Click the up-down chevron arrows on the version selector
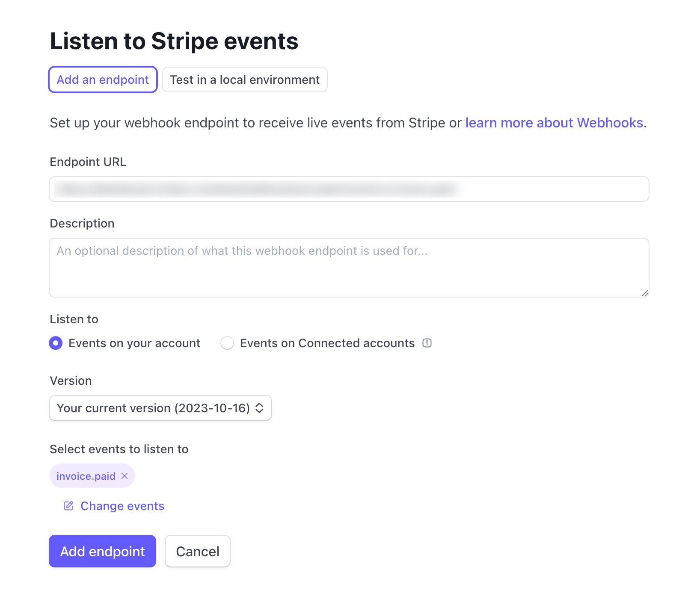Viewport: 700px width, 614px height. pyautogui.click(x=259, y=408)
